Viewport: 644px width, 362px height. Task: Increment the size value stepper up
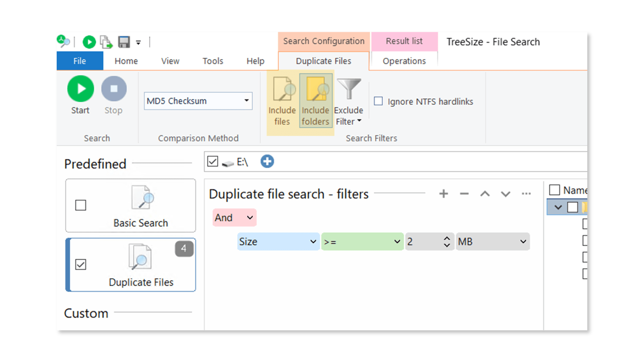pyautogui.click(x=447, y=238)
